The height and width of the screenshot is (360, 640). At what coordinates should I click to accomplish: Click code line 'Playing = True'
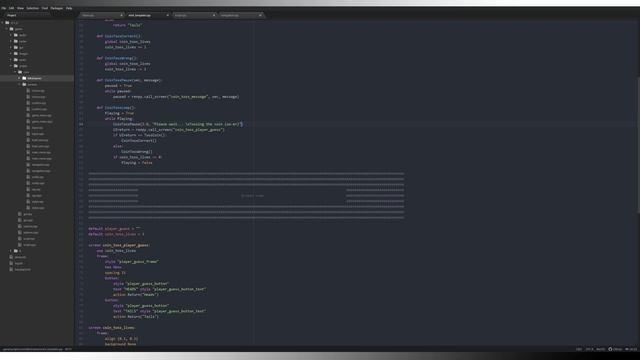pos(119,113)
